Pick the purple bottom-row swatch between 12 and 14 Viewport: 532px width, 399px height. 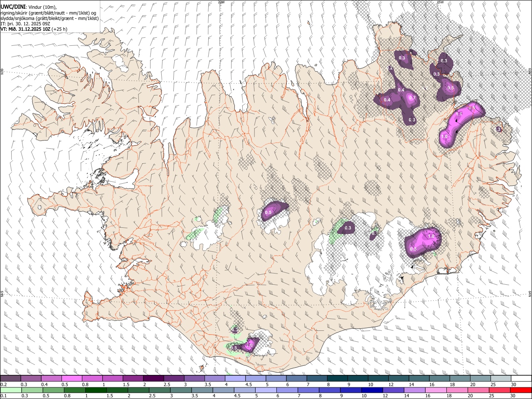393,390
